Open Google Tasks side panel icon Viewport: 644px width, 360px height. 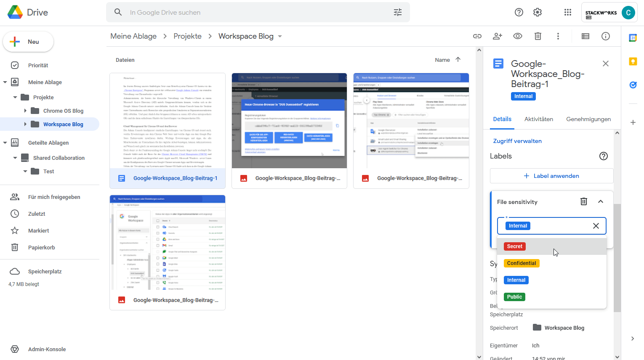(633, 85)
